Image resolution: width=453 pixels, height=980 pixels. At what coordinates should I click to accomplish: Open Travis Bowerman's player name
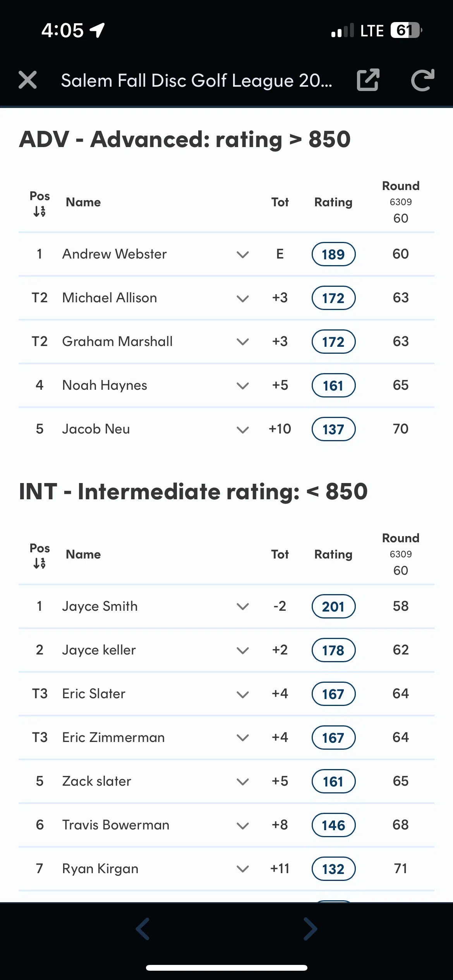(x=116, y=825)
